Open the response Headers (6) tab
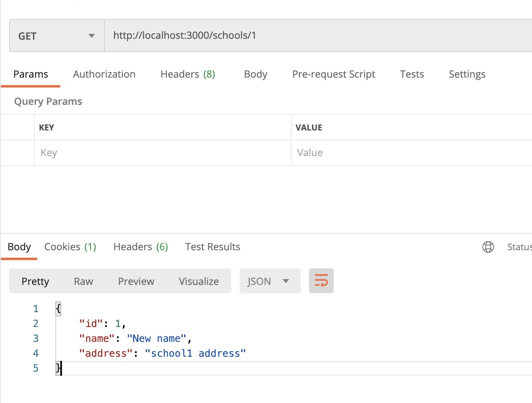The width and height of the screenshot is (532, 403). [141, 247]
